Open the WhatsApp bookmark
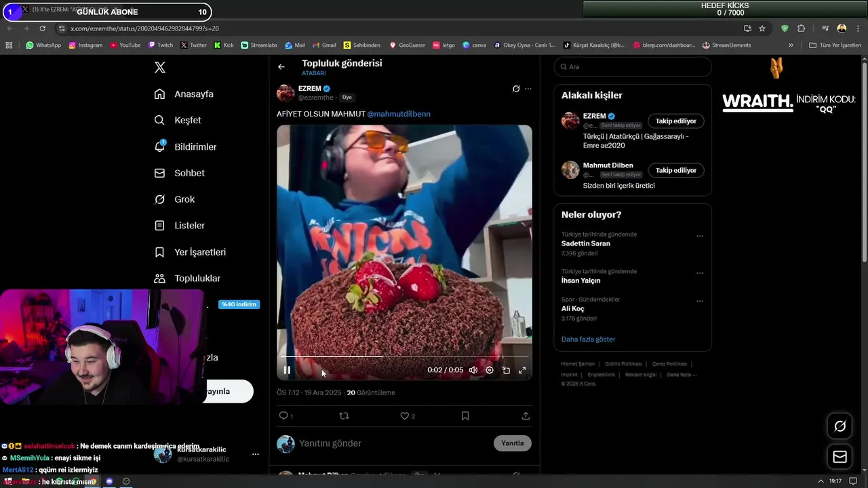 pos(43,45)
